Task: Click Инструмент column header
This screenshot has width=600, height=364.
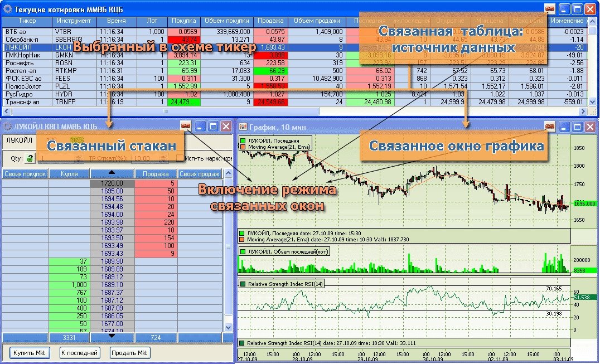Action: click(74, 21)
